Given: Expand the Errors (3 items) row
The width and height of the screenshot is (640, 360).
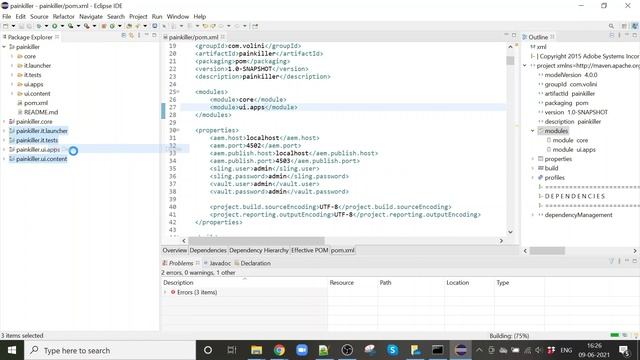Looking at the screenshot, I should click(165, 292).
